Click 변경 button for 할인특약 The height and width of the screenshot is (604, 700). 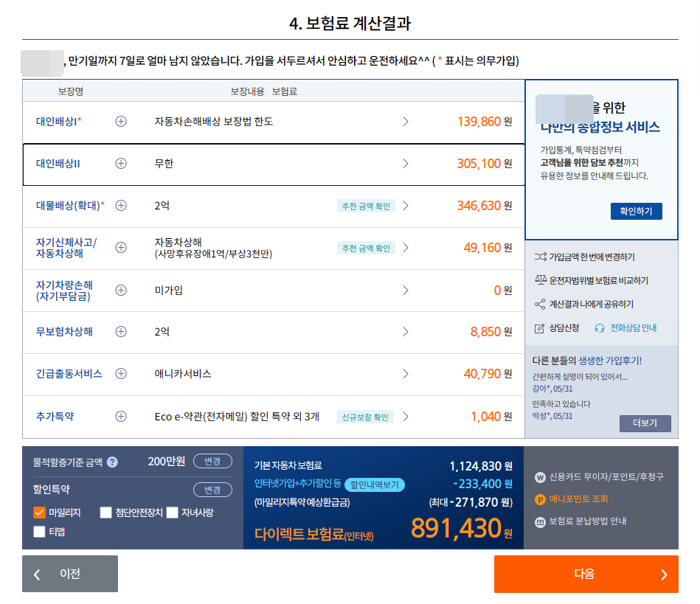click(x=212, y=490)
